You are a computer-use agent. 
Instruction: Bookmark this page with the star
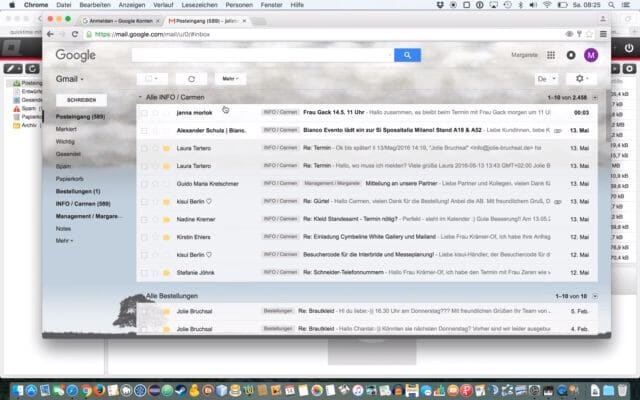[589, 34]
